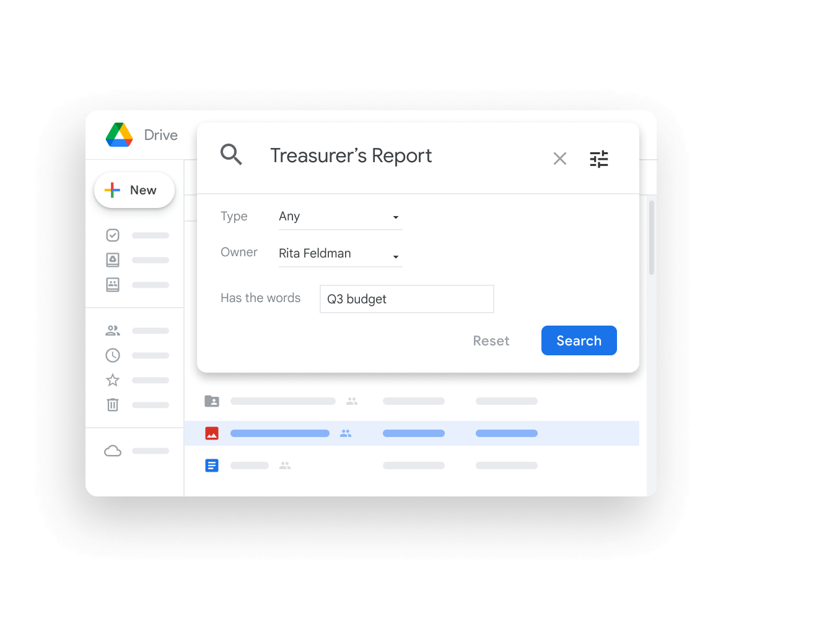The width and height of the screenshot is (840, 619).
Task: Click the Google Drive logo
Action: (x=120, y=135)
